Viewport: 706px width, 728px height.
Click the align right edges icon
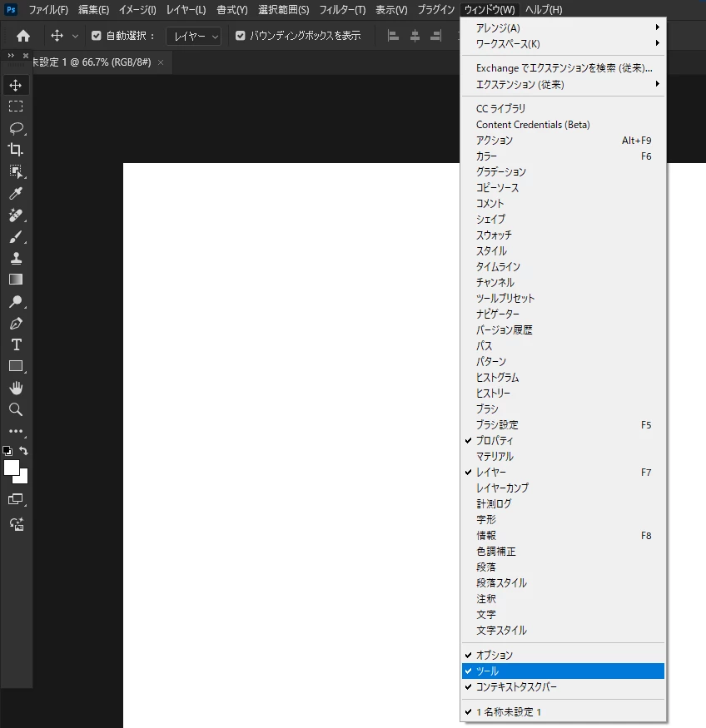(435, 36)
